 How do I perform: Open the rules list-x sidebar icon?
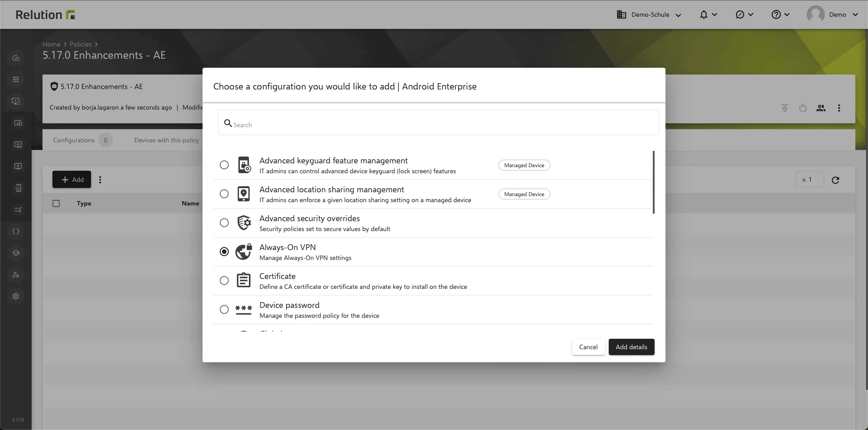click(18, 209)
